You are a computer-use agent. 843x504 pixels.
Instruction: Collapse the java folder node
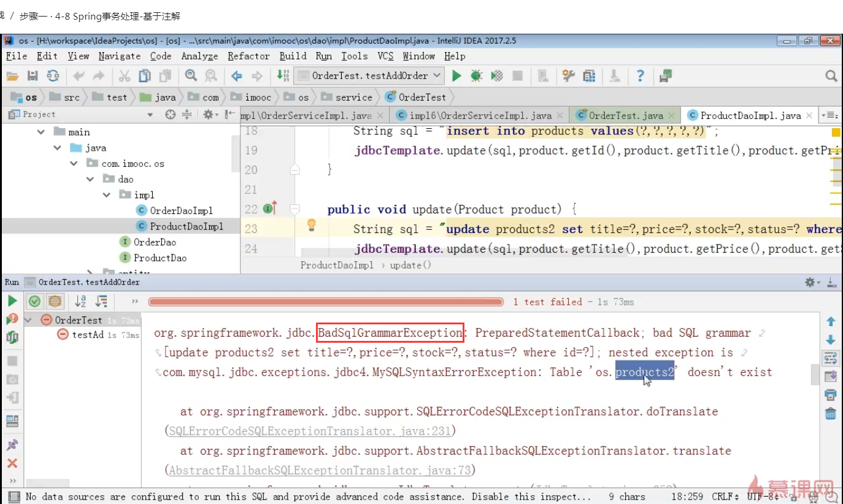point(58,148)
